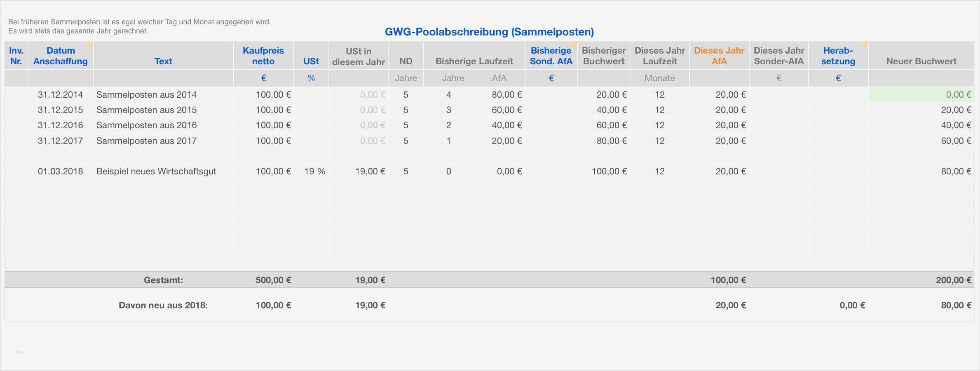Click the Gestamt total 500,00 € cell
980x371 pixels.
(x=273, y=280)
